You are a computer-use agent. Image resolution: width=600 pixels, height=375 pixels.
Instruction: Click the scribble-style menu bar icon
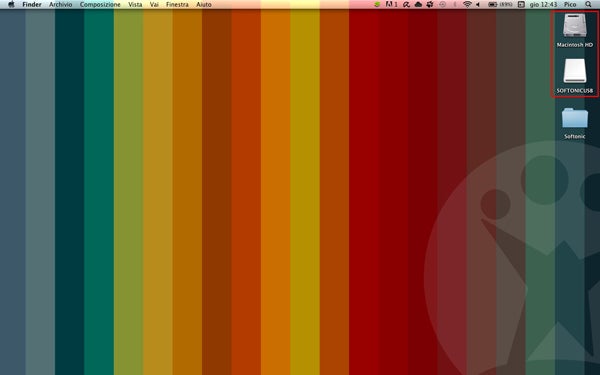click(406, 5)
